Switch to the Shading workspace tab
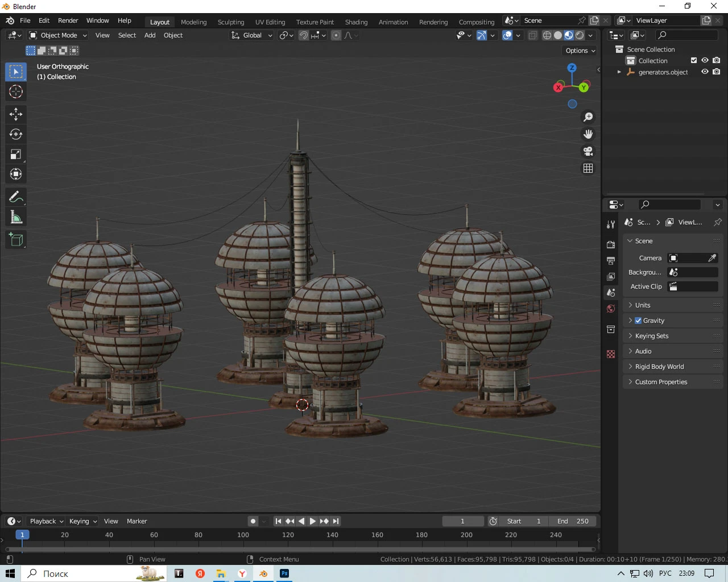 (356, 22)
